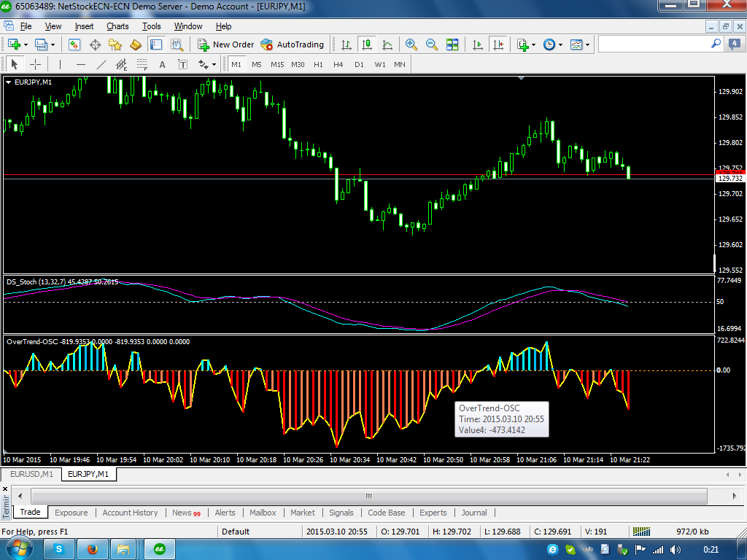747x560 pixels.
Task: Draw a trendline with the trendline tool
Action: pos(101,64)
